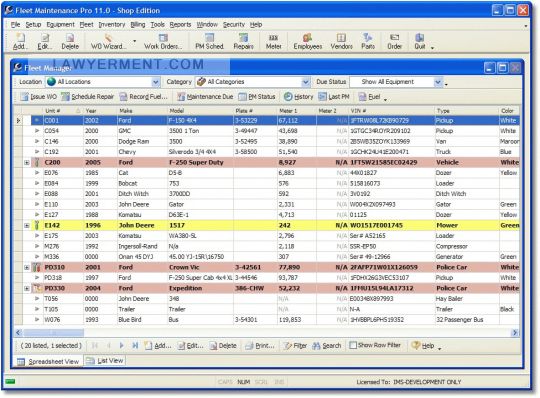Open the PM Sched tool
This screenshot has height=398, width=540.
(x=209, y=42)
